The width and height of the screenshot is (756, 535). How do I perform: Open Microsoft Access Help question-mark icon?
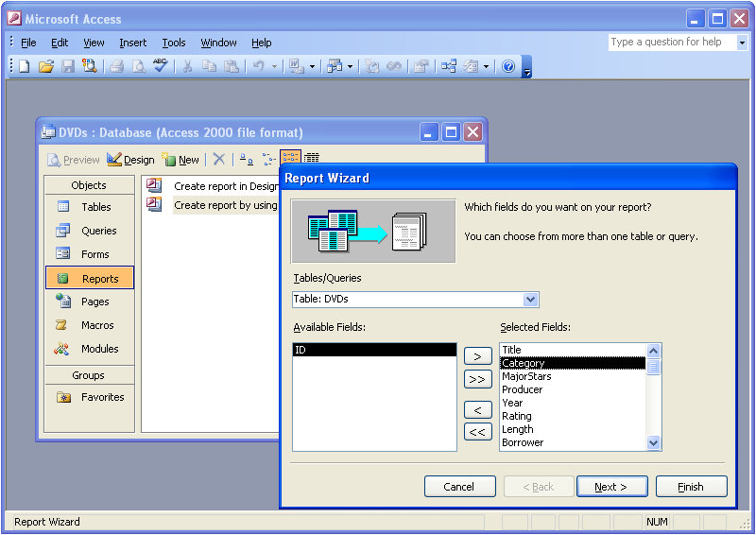tap(508, 66)
